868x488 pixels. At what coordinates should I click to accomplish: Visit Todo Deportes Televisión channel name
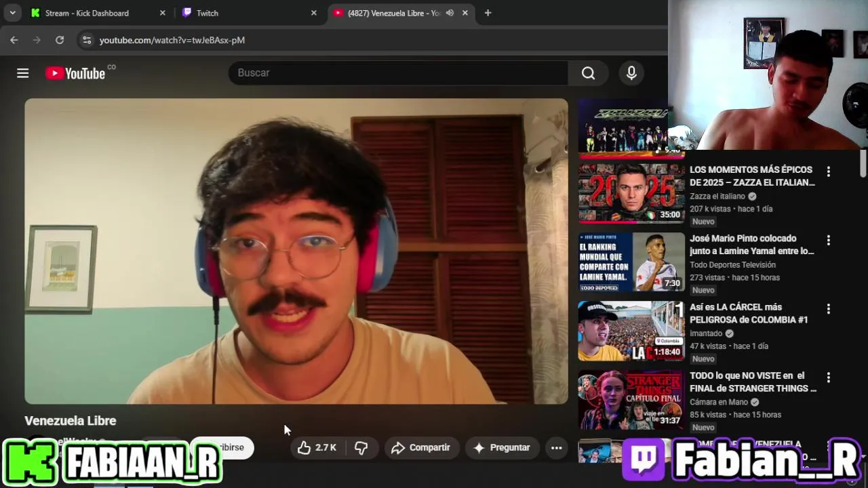point(732,265)
